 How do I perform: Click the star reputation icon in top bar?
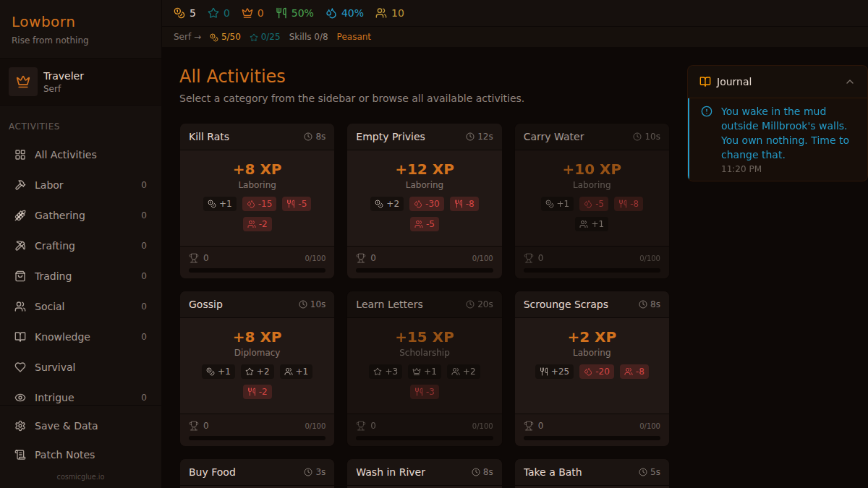pyautogui.click(x=213, y=13)
